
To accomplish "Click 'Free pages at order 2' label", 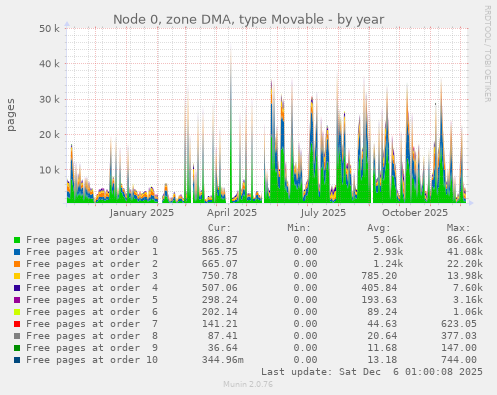I will [x=92, y=264].
